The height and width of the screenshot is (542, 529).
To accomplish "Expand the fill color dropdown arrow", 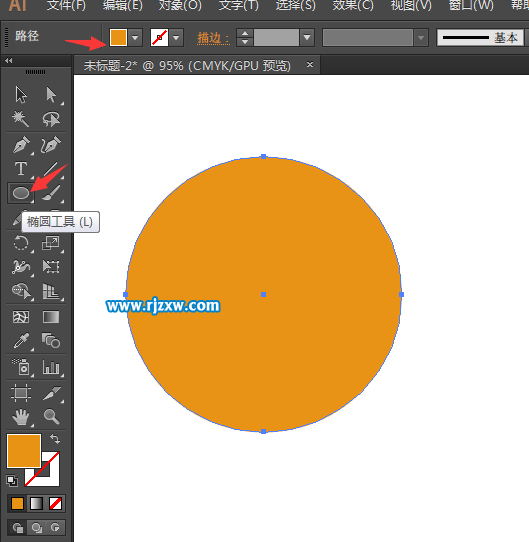I will point(135,37).
